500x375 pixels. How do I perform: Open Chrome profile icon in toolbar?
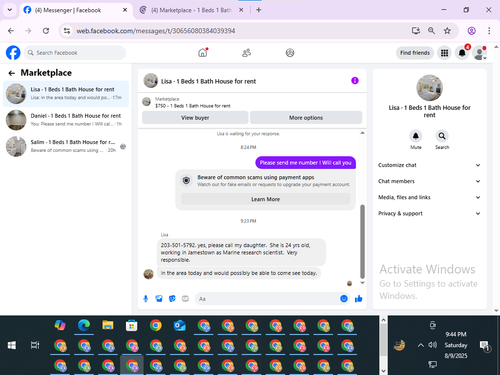471,31
